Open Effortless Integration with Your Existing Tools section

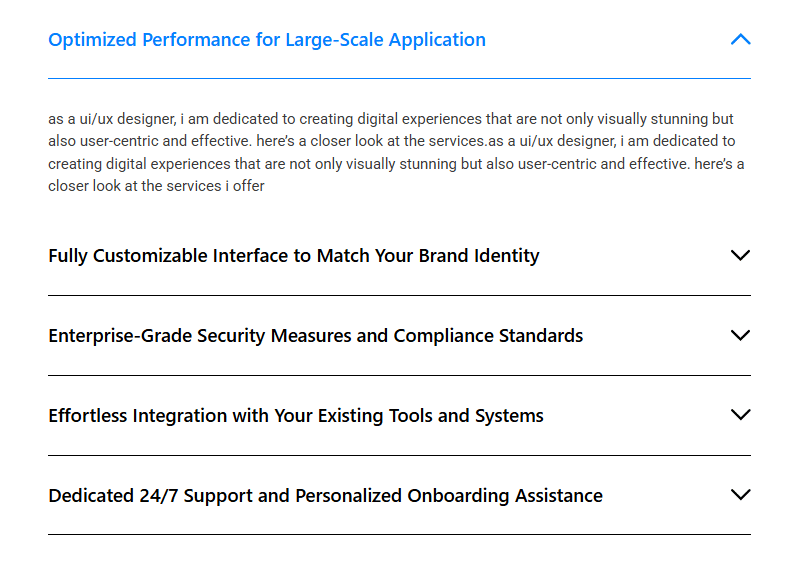tap(295, 416)
